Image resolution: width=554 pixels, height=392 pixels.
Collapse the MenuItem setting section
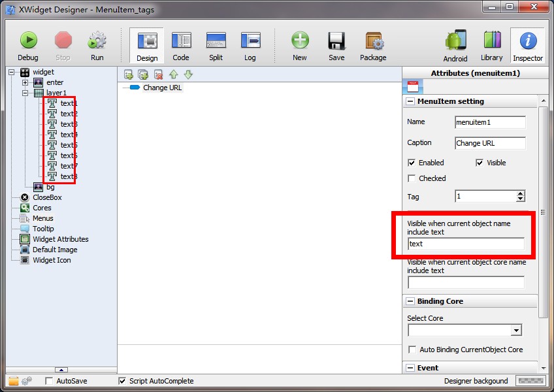point(410,101)
